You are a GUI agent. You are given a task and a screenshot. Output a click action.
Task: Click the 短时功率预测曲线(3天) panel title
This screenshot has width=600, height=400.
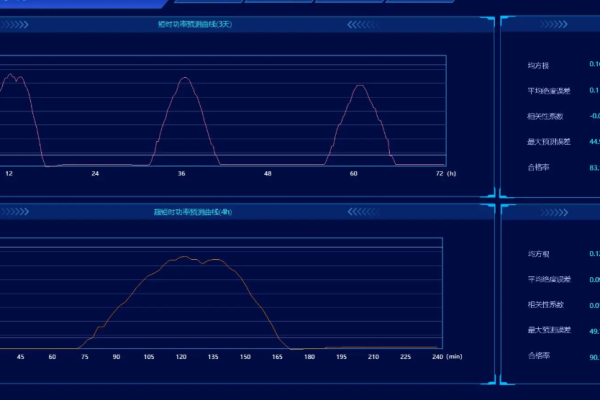[195, 24]
